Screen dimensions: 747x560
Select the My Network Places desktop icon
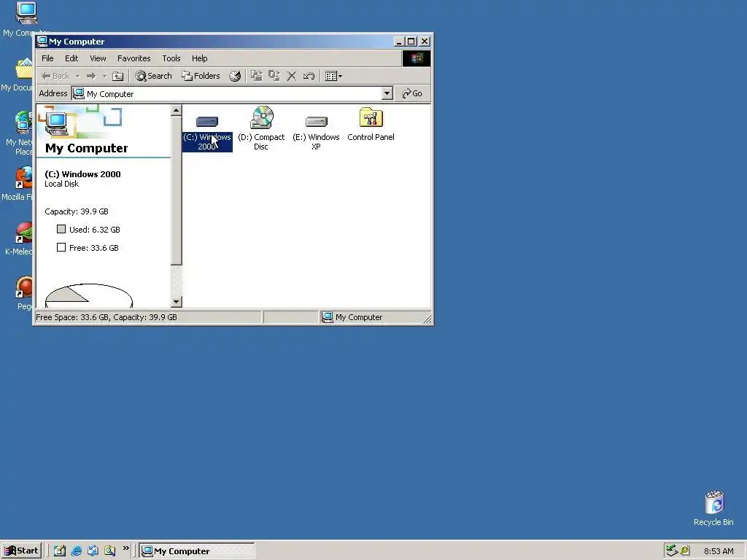pyautogui.click(x=19, y=133)
